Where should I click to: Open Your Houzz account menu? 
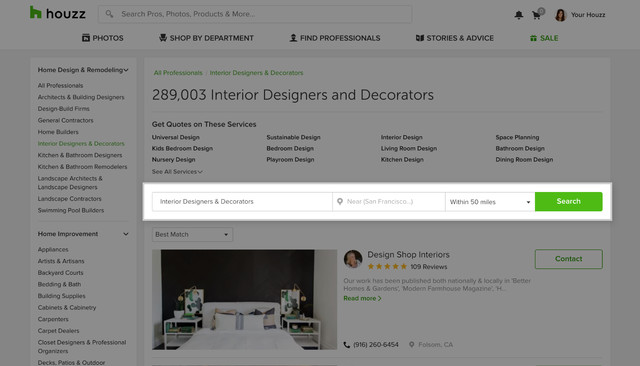(588, 15)
